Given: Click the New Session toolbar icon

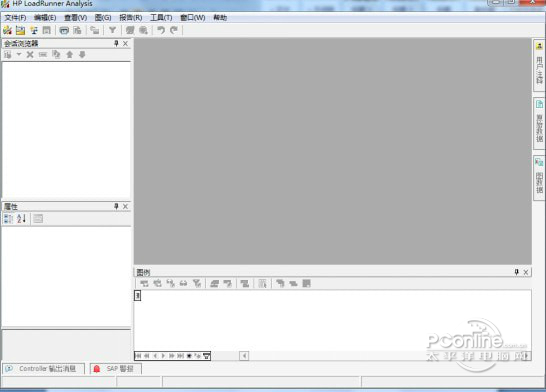Looking at the screenshot, I should (7, 31).
